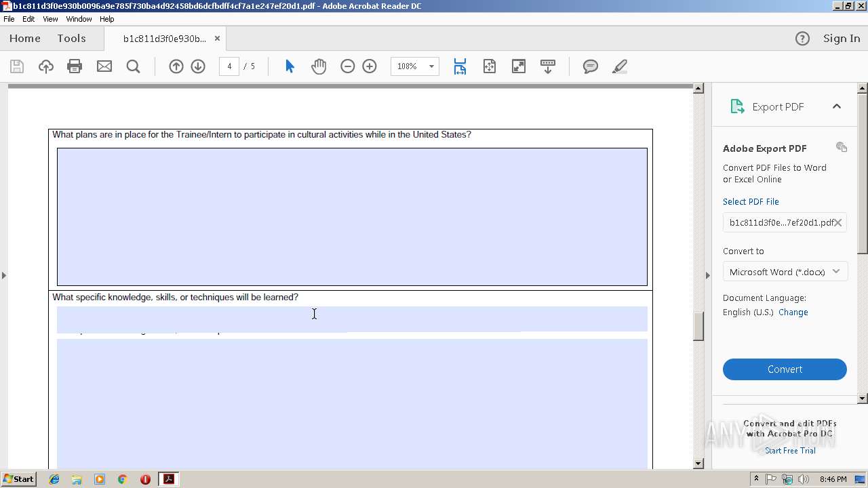
Task: Zoom out with minus icon
Action: (348, 66)
